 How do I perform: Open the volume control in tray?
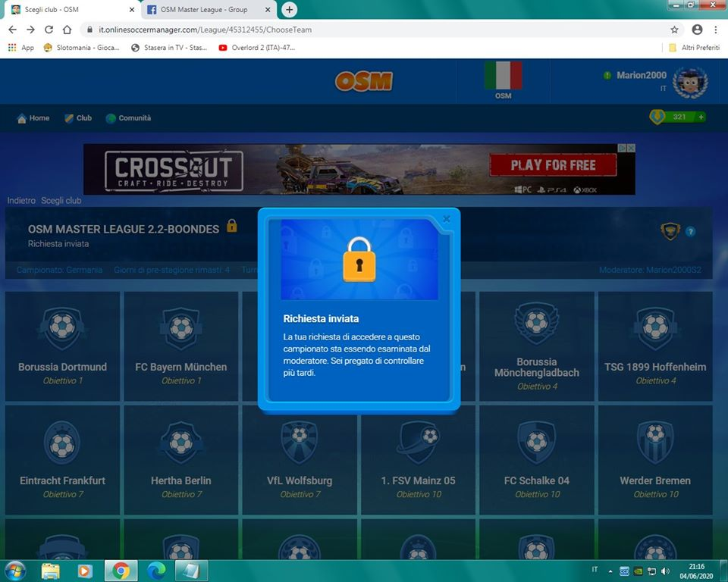click(665, 571)
